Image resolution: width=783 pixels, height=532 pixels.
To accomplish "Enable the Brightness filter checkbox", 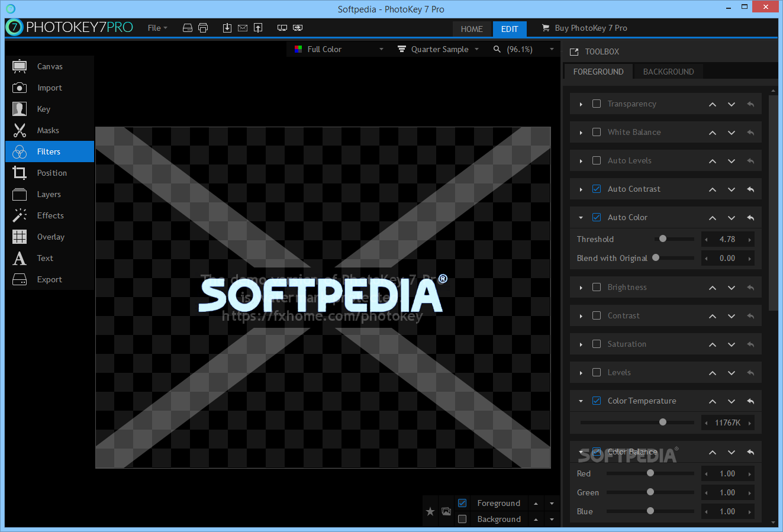I will point(597,287).
